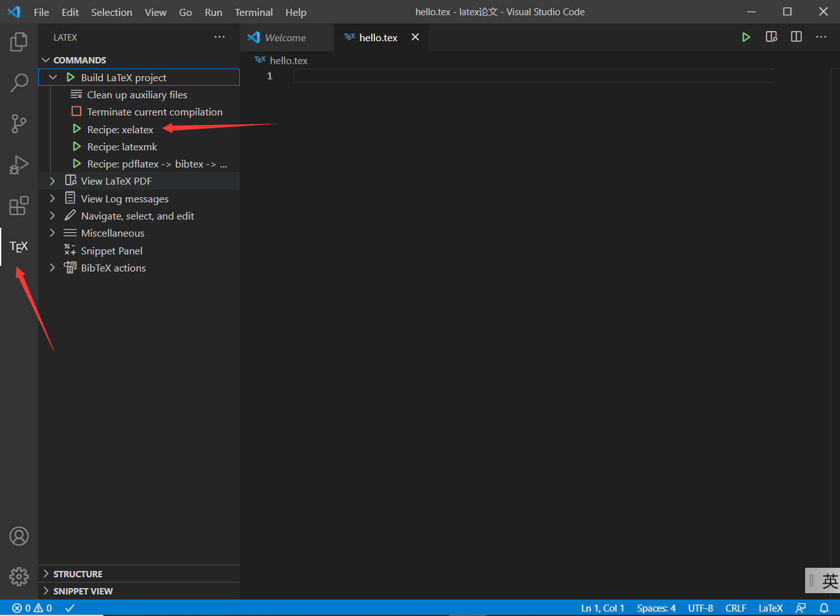Image resolution: width=840 pixels, height=616 pixels.
Task: Open the Manage settings gear icon
Action: click(18, 576)
